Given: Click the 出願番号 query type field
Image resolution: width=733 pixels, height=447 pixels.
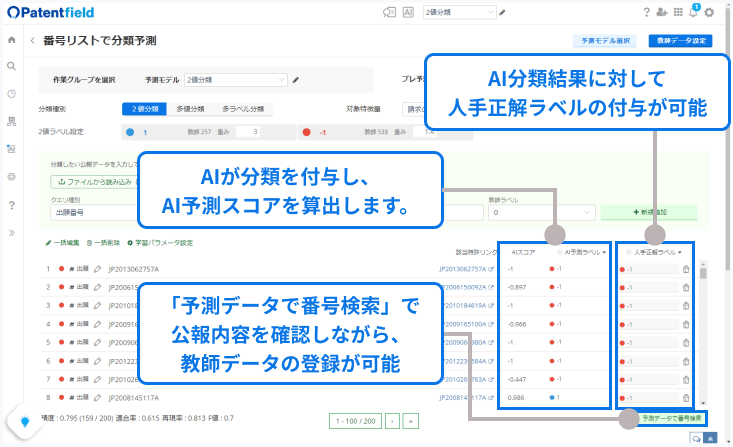Looking at the screenshot, I should [x=95, y=212].
